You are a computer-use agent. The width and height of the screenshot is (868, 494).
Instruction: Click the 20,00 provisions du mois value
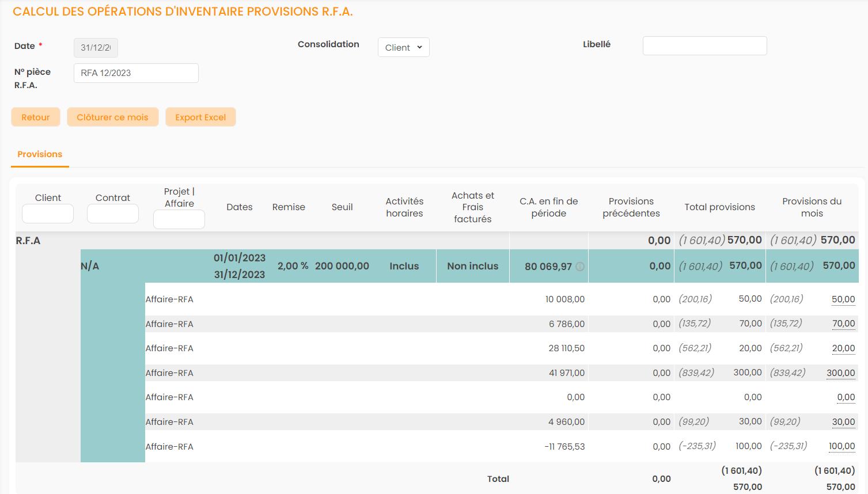coord(843,348)
